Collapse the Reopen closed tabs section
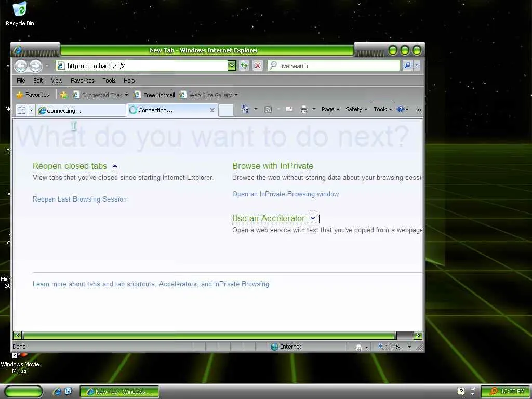The image size is (532, 399). click(115, 166)
